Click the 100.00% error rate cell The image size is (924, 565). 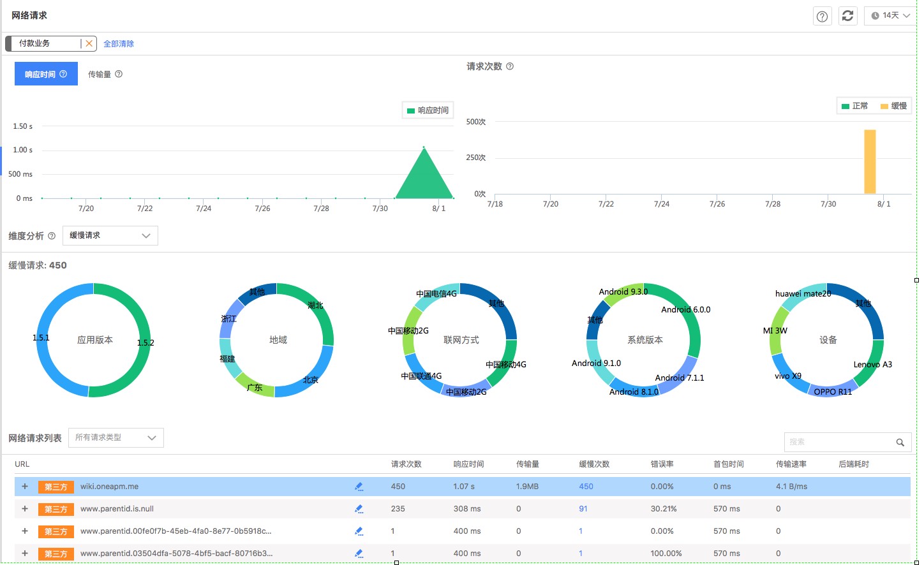[x=666, y=554]
